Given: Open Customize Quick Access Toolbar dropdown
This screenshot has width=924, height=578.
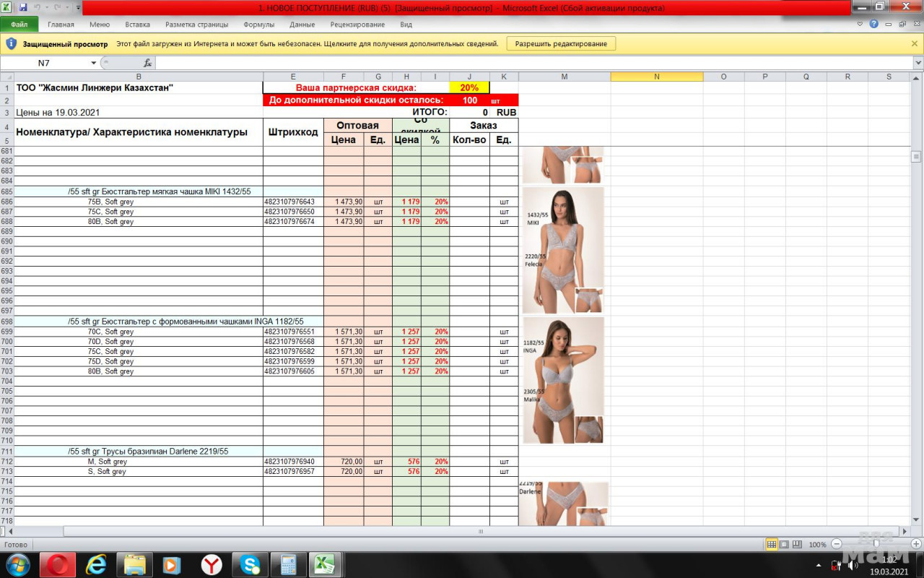Looking at the screenshot, I should [x=77, y=7].
